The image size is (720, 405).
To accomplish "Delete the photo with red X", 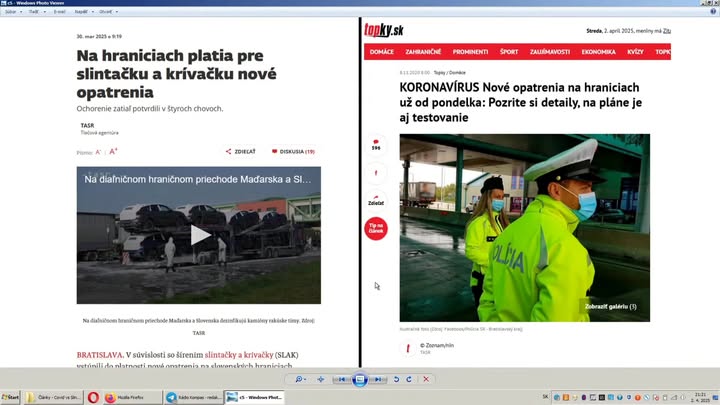I will click(426, 380).
